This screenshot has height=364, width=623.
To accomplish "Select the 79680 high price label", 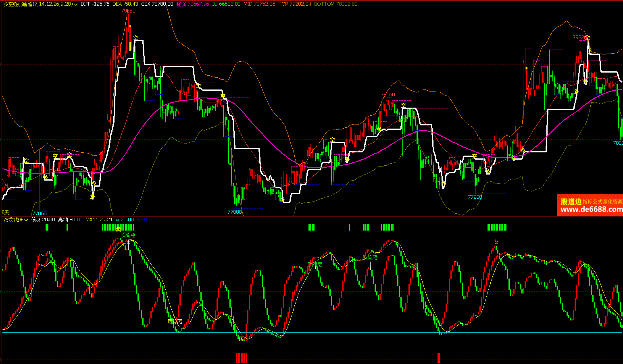I will point(128,11).
